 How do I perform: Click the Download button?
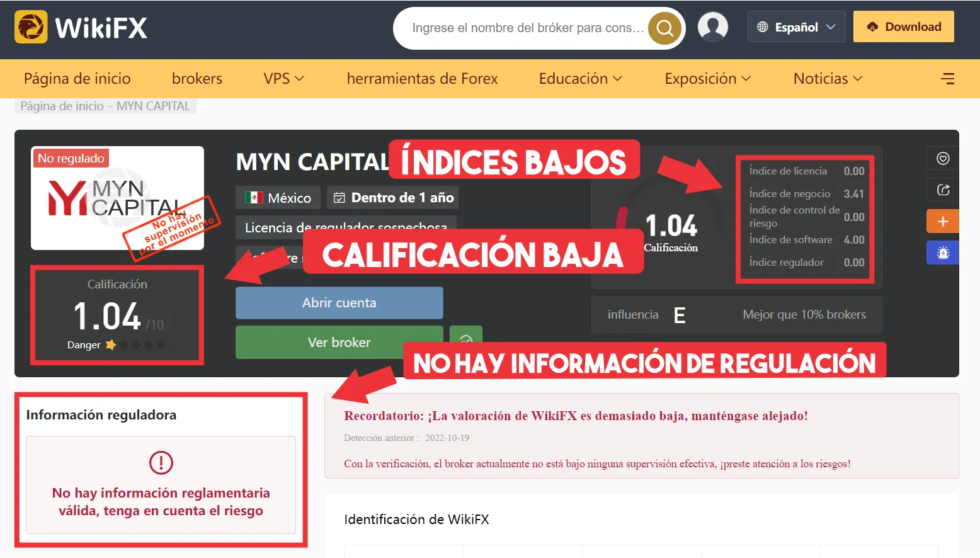[904, 26]
